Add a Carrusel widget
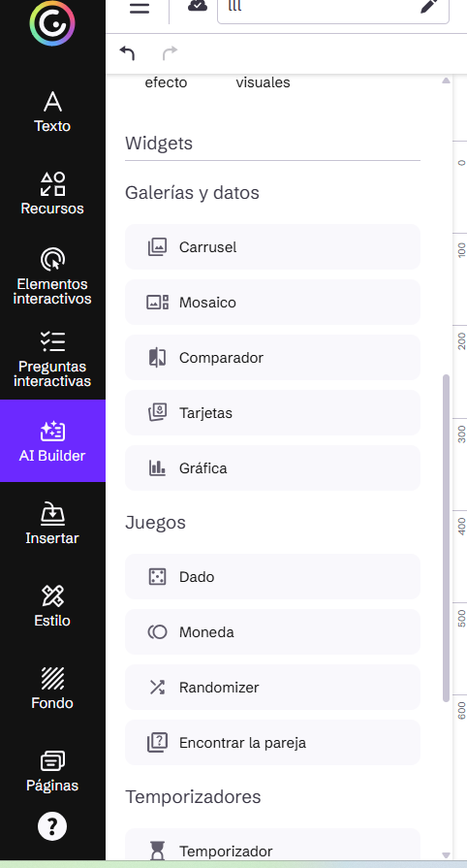 (x=273, y=247)
